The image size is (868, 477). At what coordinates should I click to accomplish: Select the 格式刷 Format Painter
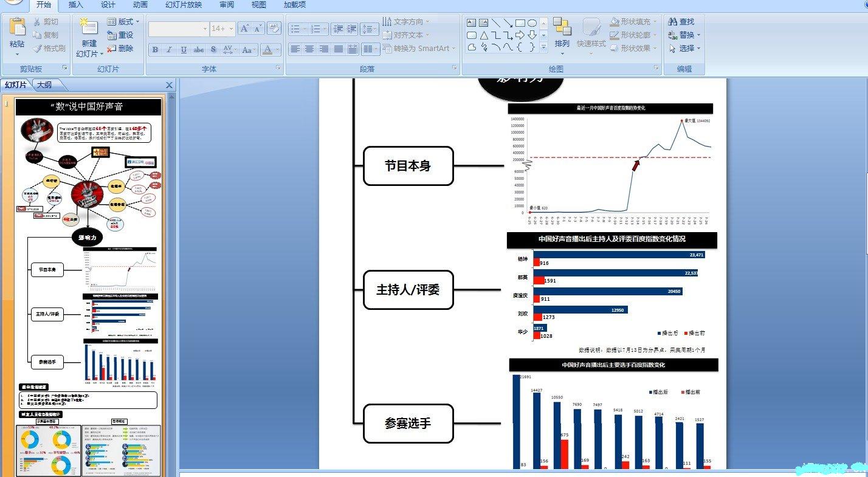[x=49, y=49]
